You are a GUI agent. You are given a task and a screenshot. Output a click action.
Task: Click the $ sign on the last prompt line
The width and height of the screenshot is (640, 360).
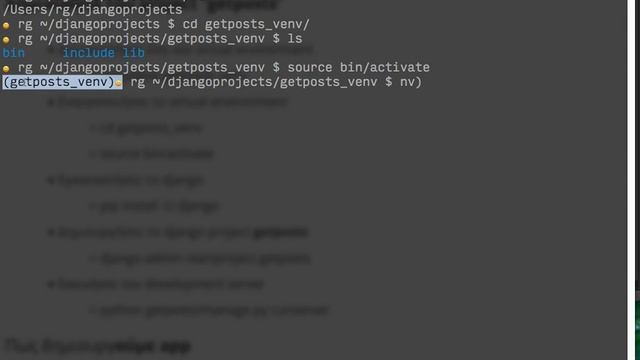click(x=389, y=82)
